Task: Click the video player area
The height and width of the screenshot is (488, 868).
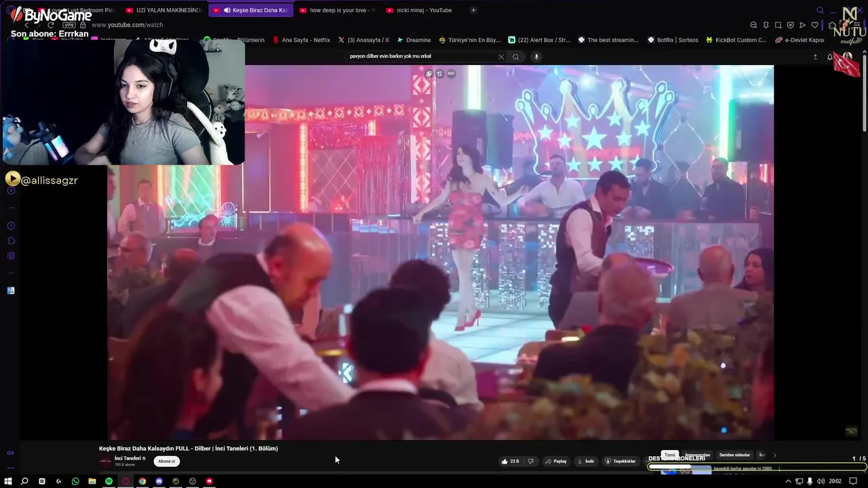Action: (441, 252)
